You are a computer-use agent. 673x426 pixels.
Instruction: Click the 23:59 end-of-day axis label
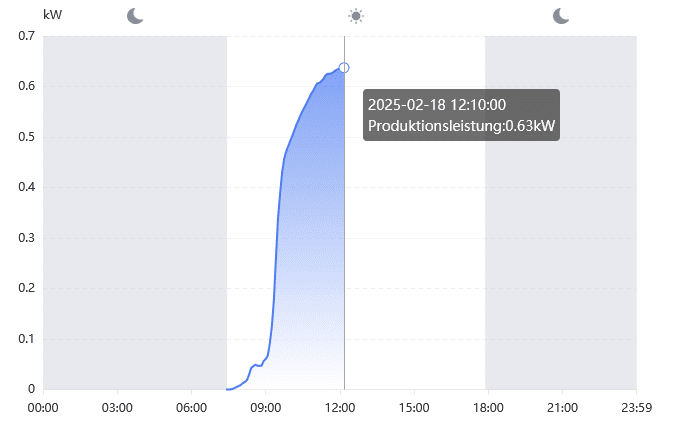(636, 407)
